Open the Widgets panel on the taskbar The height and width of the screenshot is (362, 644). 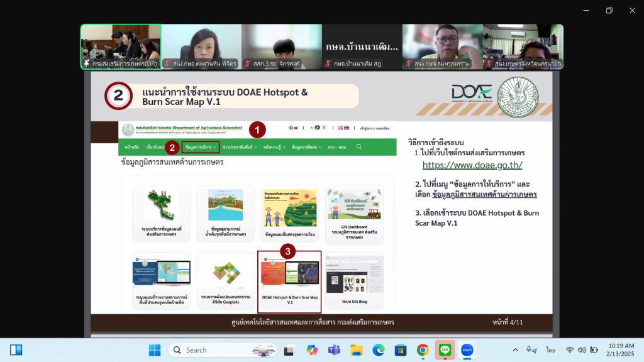click(16, 350)
